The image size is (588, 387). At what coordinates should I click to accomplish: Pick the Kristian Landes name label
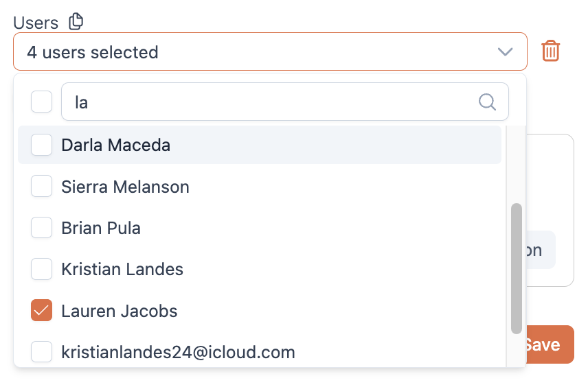point(122,270)
